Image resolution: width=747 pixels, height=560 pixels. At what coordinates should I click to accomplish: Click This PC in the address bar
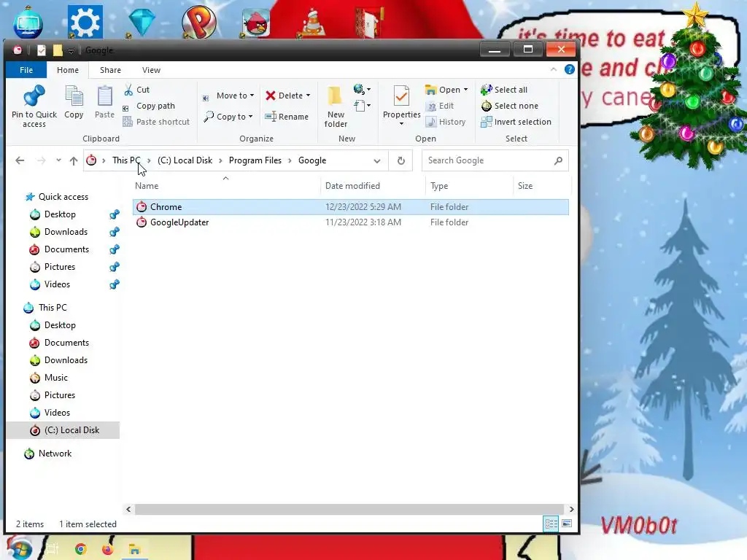[x=126, y=160]
